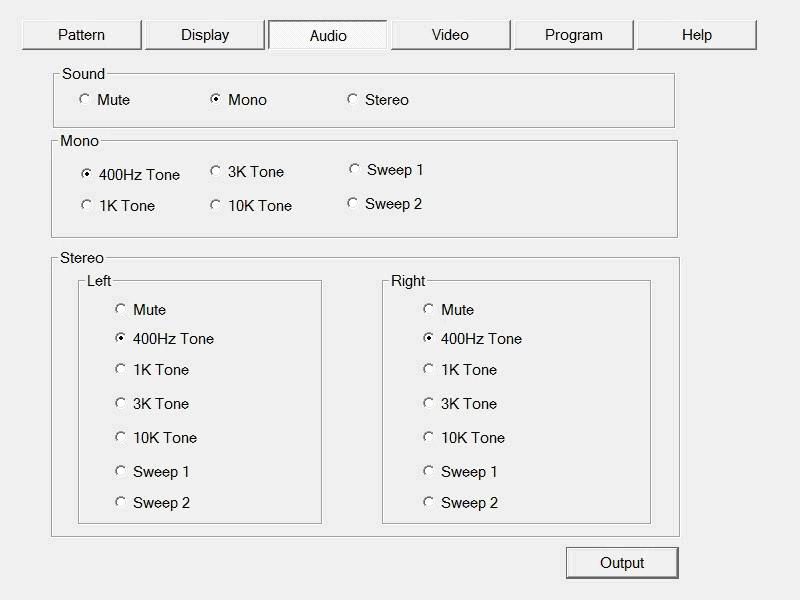Enable Sweep 1 in Mono group
This screenshot has width=800, height=600.
[x=355, y=170]
